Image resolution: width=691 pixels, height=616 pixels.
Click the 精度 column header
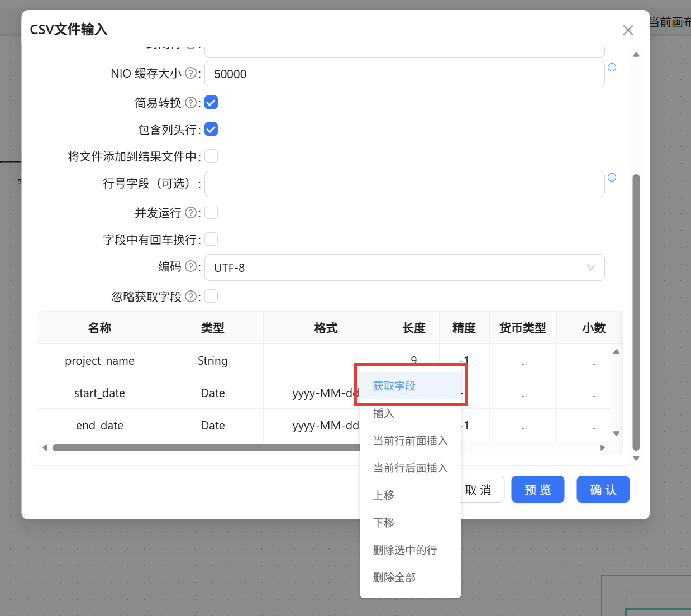pos(464,328)
